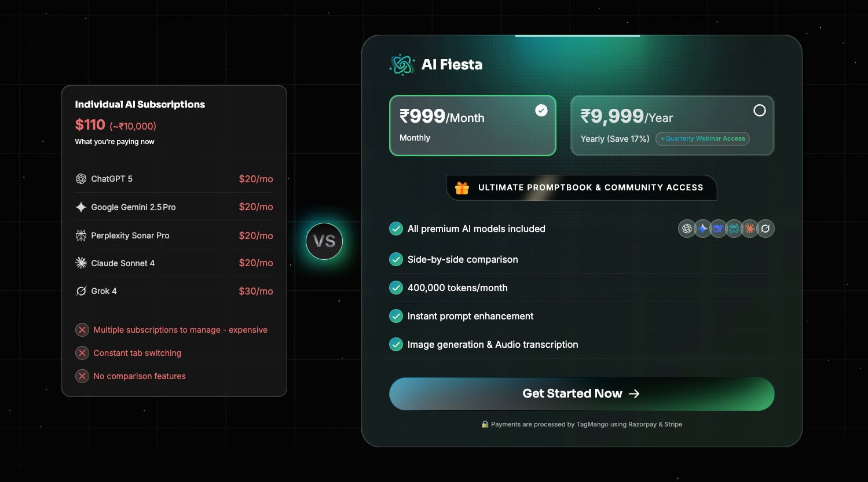The width and height of the screenshot is (868, 482).
Task: Open the Ultimate Promptbook & Community Access banner
Action: tap(581, 188)
